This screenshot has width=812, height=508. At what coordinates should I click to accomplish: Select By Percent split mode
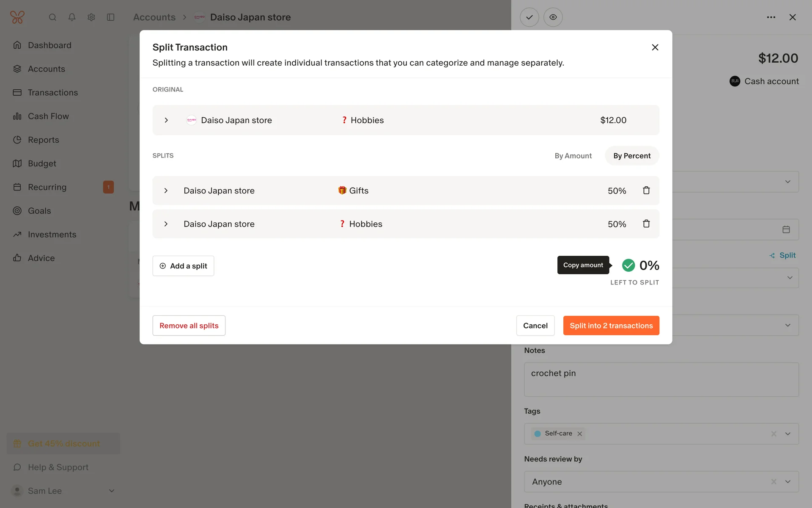pyautogui.click(x=632, y=156)
